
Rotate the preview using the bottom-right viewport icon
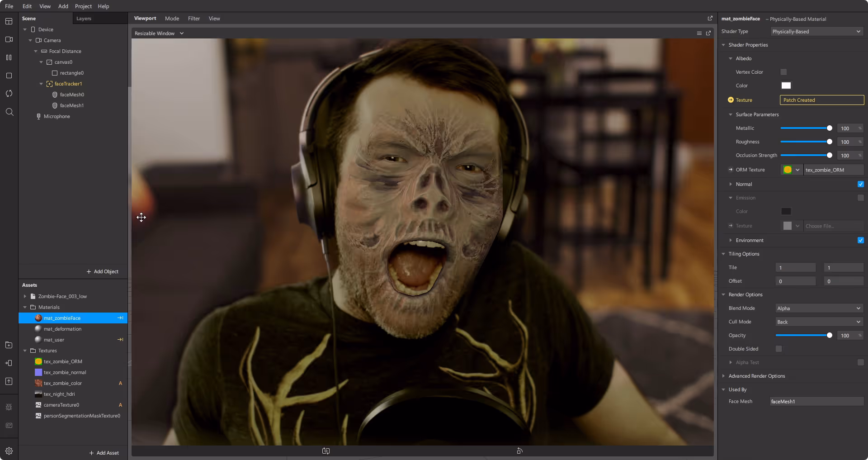point(519,451)
